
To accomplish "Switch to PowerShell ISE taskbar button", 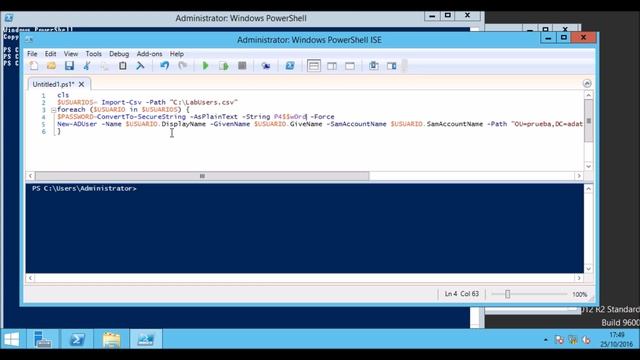I will tap(146, 339).
